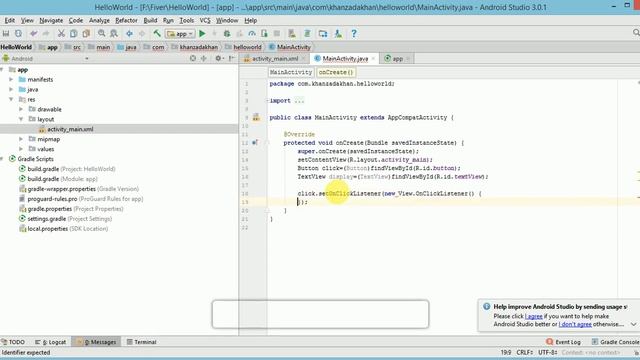Click the Find magnifier icon
Screen dimensions: 640x360
(101, 33)
